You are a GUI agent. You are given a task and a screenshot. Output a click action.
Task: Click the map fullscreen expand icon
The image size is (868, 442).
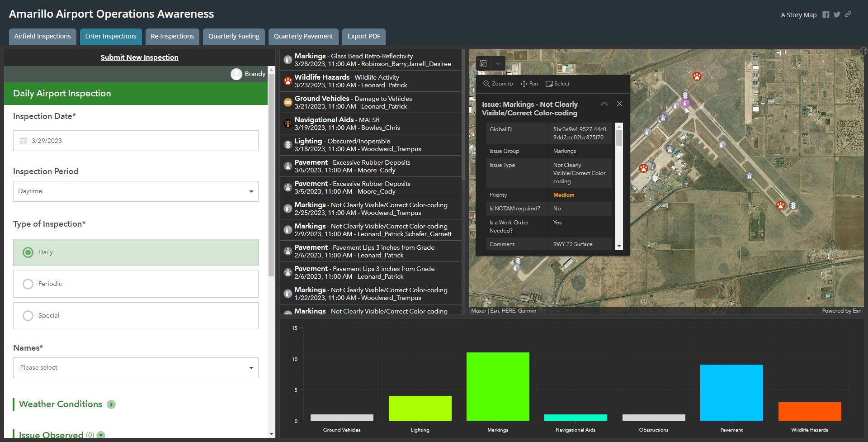point(863,51)
